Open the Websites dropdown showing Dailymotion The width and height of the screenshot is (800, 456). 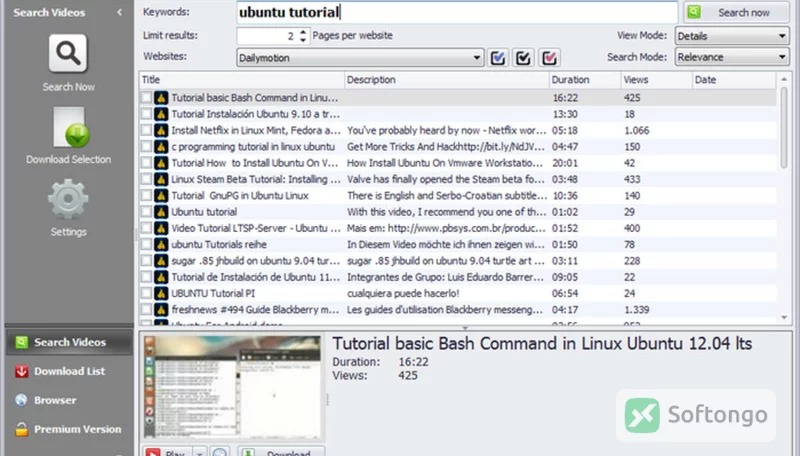tap(360, 58)
